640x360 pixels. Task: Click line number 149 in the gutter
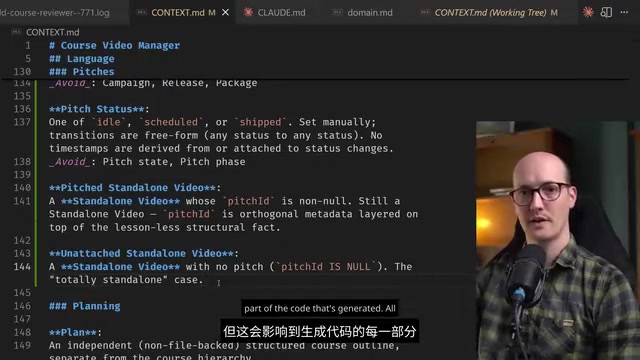[22, 345]
